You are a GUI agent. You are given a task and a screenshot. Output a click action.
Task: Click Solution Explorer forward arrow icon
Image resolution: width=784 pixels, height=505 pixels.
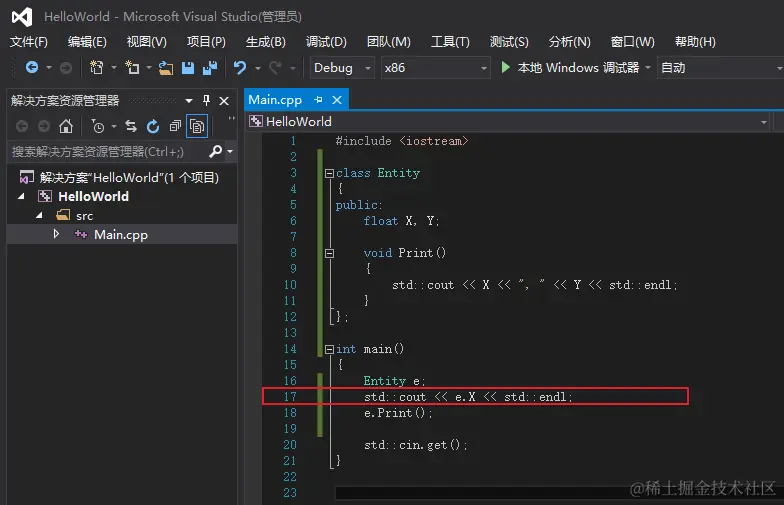[x=44, y=126]
